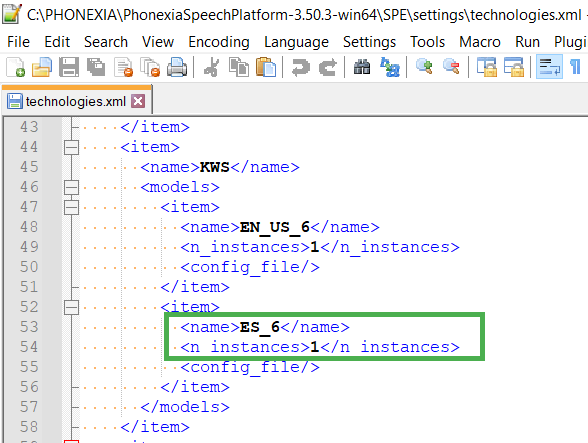Viewport: 588px width, 443px height.
Task: Click on line 48's EN_US_6 text
Action: pos(274,227)
